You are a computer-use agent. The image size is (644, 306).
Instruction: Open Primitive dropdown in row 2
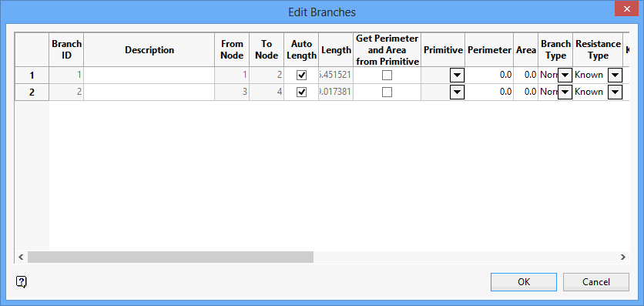(x=457, y=92)
